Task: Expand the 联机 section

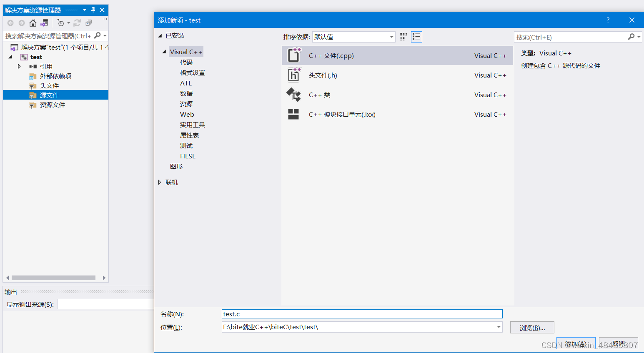Action: click(160, 182)
